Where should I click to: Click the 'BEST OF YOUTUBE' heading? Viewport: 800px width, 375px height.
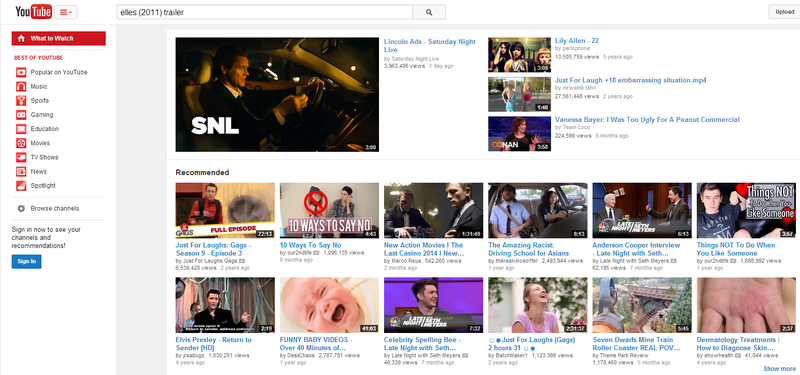click(x=38, y=58)
